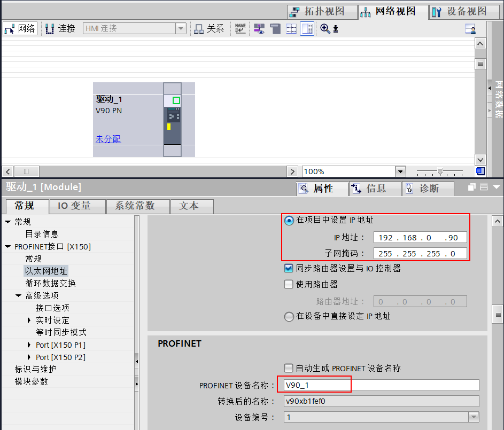Select the Network mode tool
Screen dimensions: 504x430
(20, 28)
